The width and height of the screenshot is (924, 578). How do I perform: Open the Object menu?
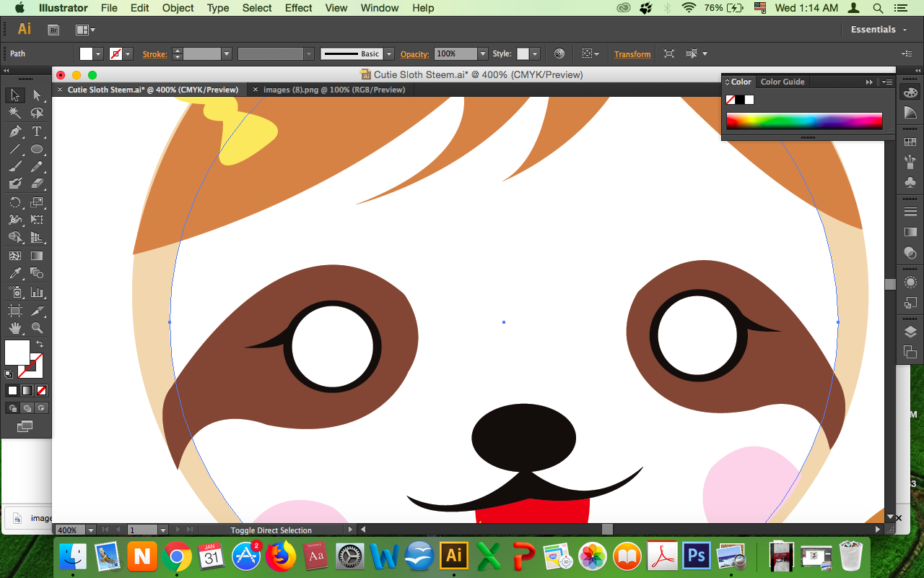178,8
